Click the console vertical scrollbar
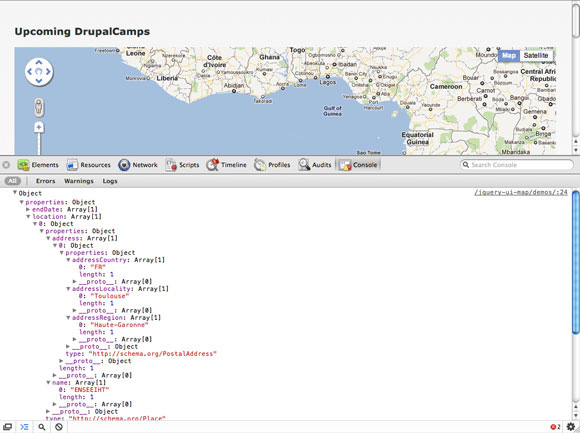Image resolution: width=580 pixels, height=433 pixels. 576,263
